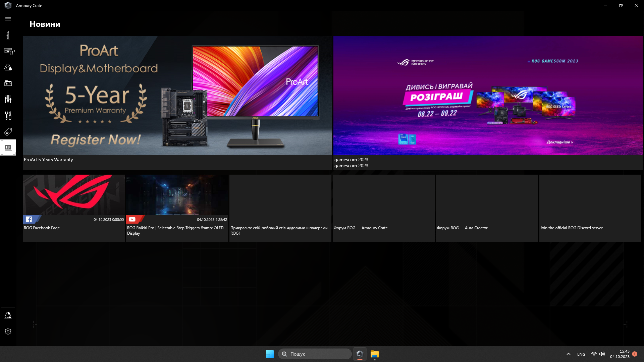Open the ProArt 5-Year Warranty banner
Screen dimensions: 644x362
tap(177, 96)
